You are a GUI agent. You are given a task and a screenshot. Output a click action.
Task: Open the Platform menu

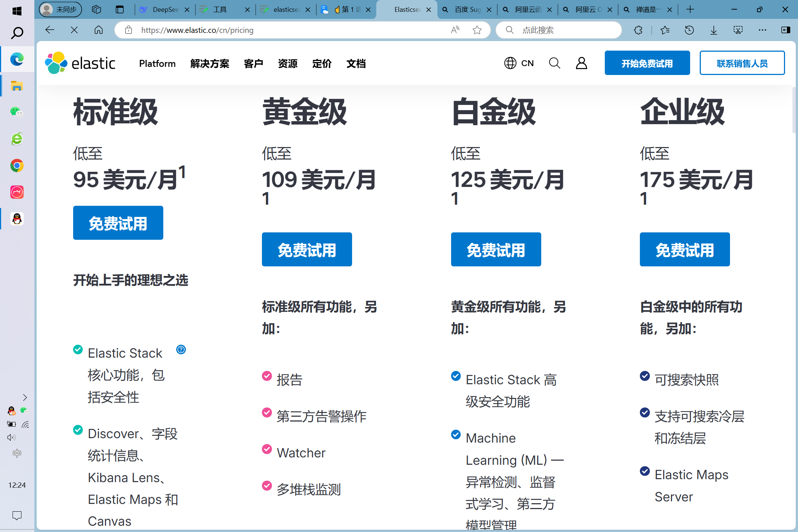click(157, 64)
